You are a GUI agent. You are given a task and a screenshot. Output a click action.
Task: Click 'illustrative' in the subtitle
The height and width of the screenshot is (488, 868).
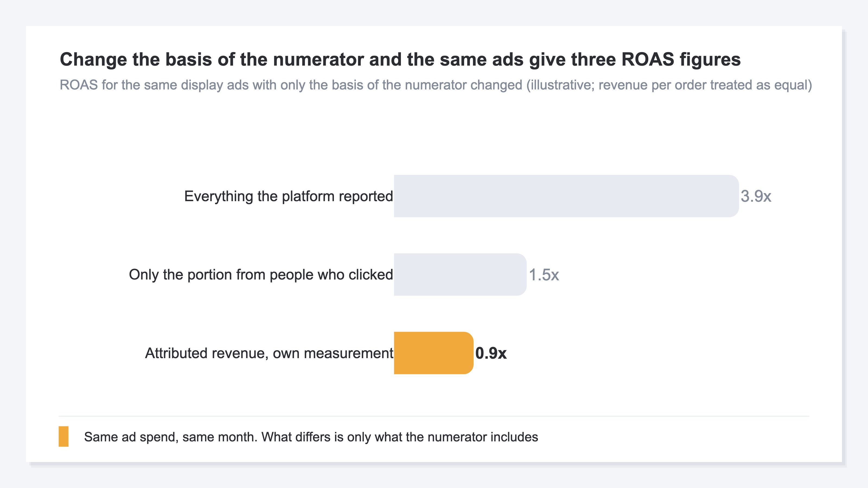pos(562,85)
